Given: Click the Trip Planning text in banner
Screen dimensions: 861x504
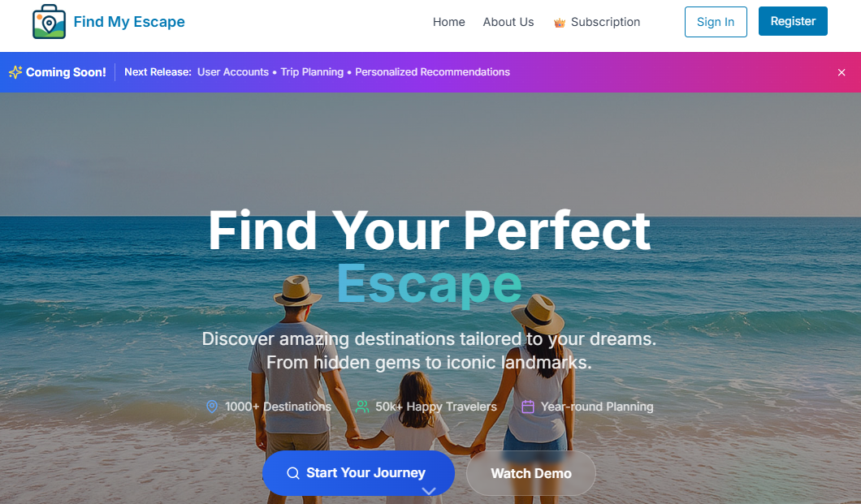Looking at the screenshot, I should pyautogui.click(x=312, y=72).
